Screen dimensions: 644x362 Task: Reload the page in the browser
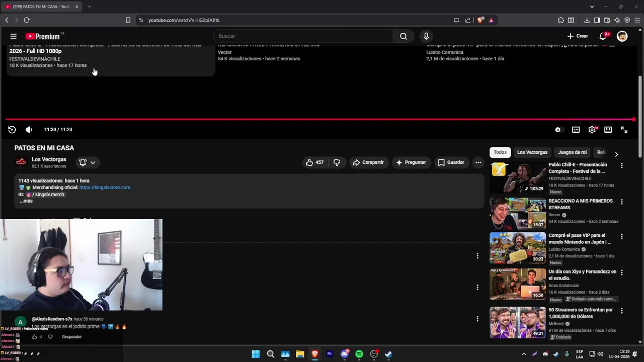click(x=27, y=20)
